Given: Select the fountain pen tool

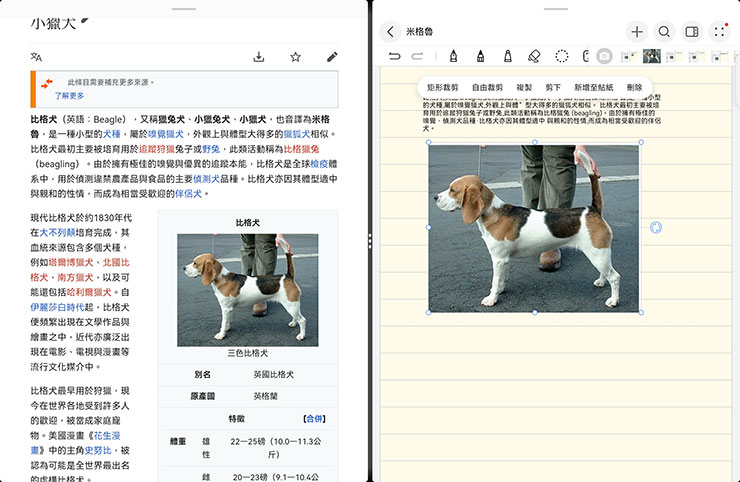Looking at the screenshot, I should (x=453, y=56).
